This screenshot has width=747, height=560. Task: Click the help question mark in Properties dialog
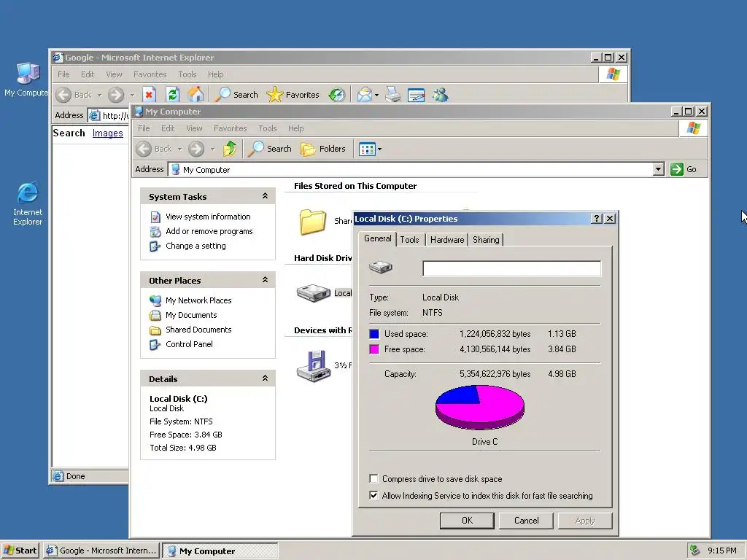point(597,219)
